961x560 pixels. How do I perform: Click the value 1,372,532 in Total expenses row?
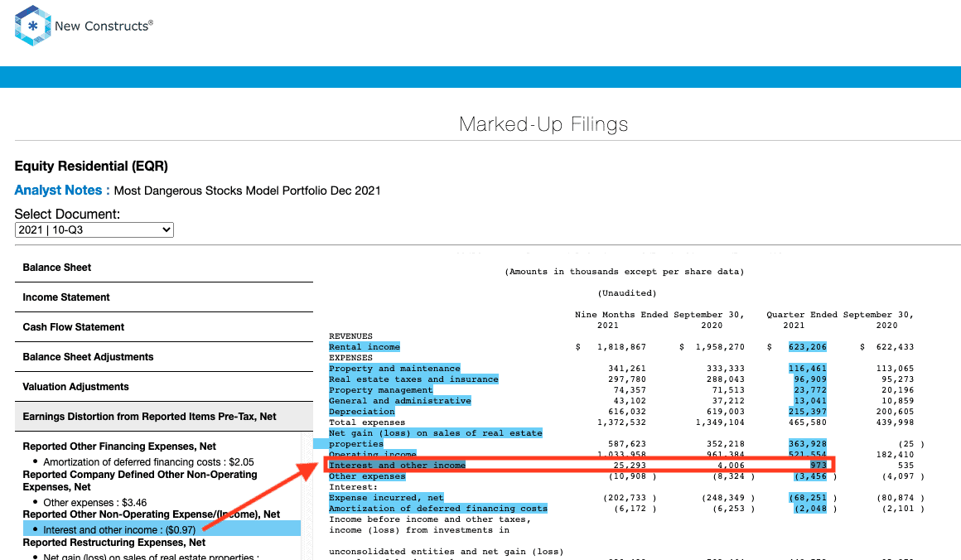pos(621,422)
